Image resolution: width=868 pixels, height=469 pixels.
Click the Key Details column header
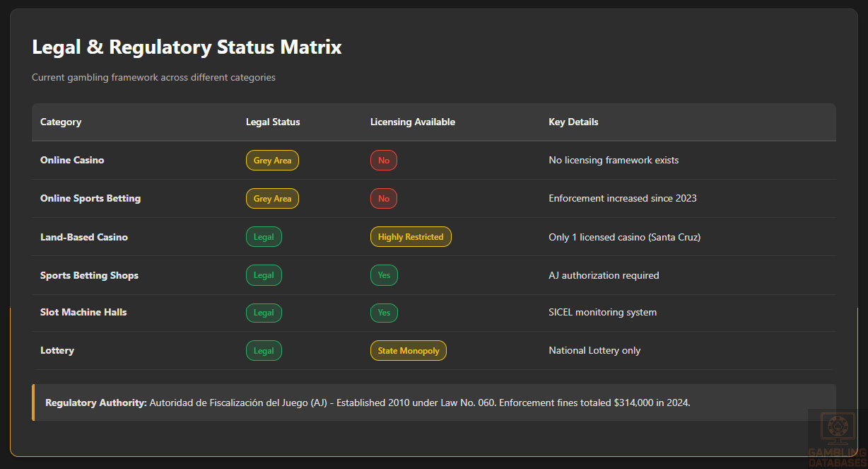click(x=573, y=122)
